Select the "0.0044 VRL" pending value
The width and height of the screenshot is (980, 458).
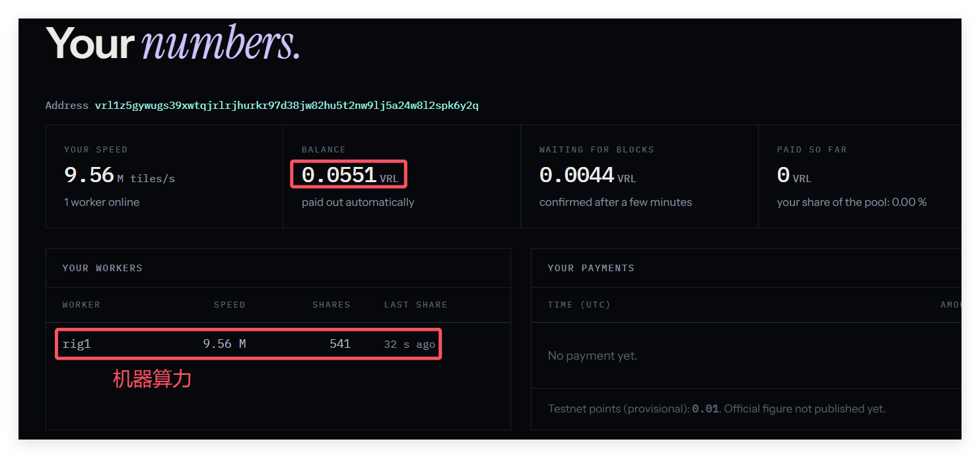588,176
